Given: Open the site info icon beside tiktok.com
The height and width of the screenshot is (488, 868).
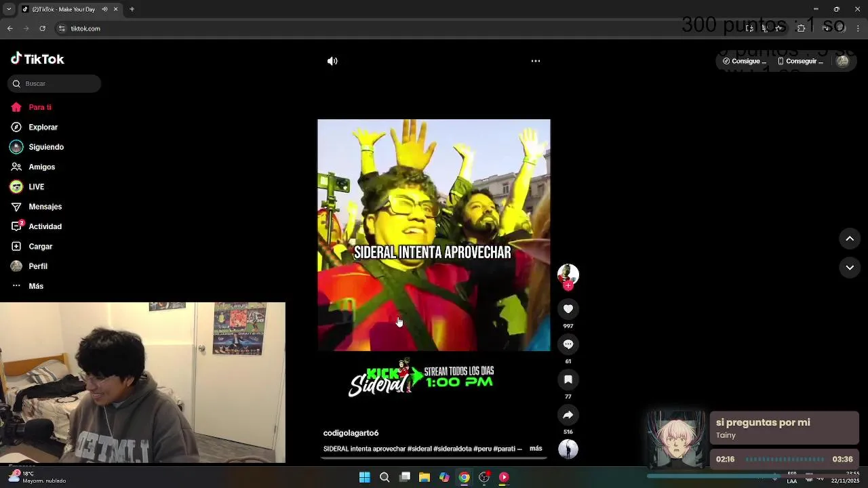Looking at the screenshot, I should point(62,28).
